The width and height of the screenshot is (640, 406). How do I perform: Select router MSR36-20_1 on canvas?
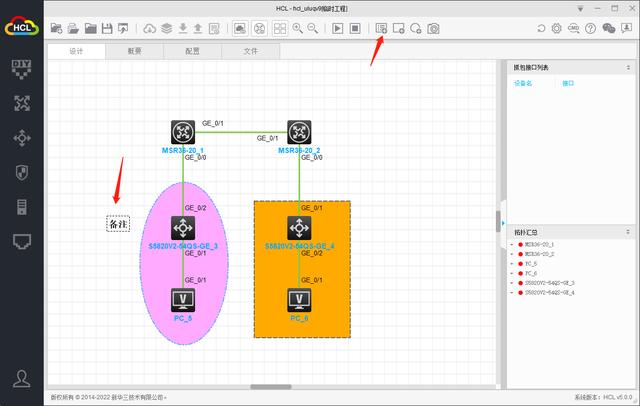pyautogui.click(x=183, y=132)
